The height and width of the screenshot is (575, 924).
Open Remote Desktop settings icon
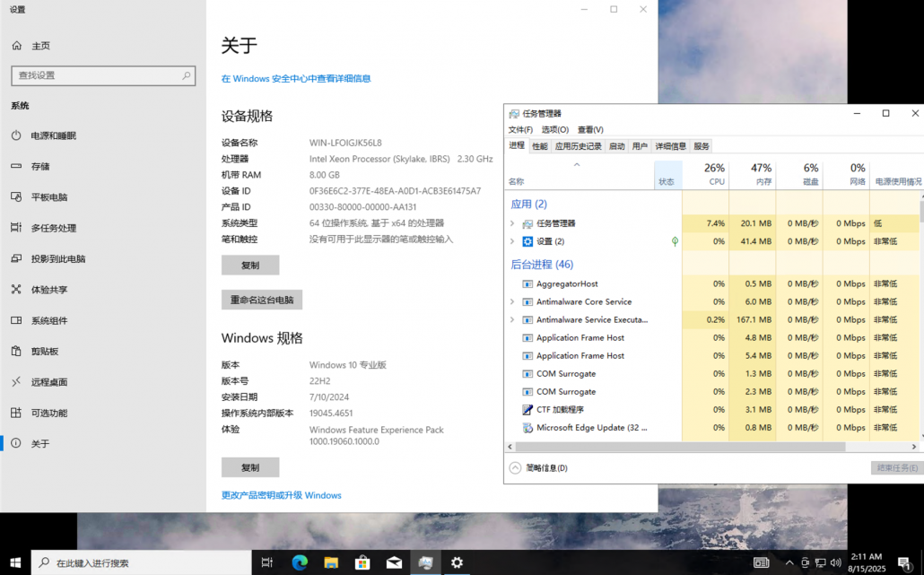(16, 382)
